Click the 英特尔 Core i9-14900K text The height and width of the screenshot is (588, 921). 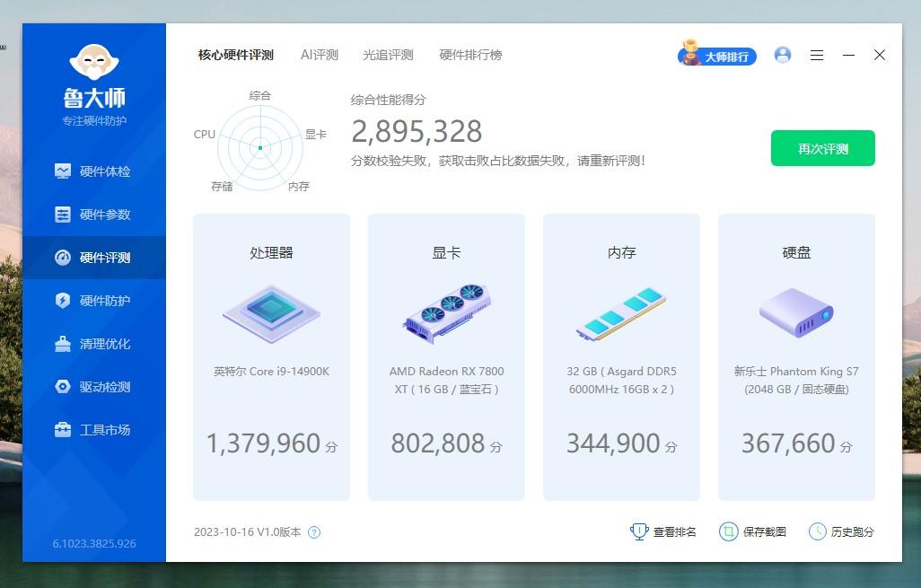click(x=271, y=372)
